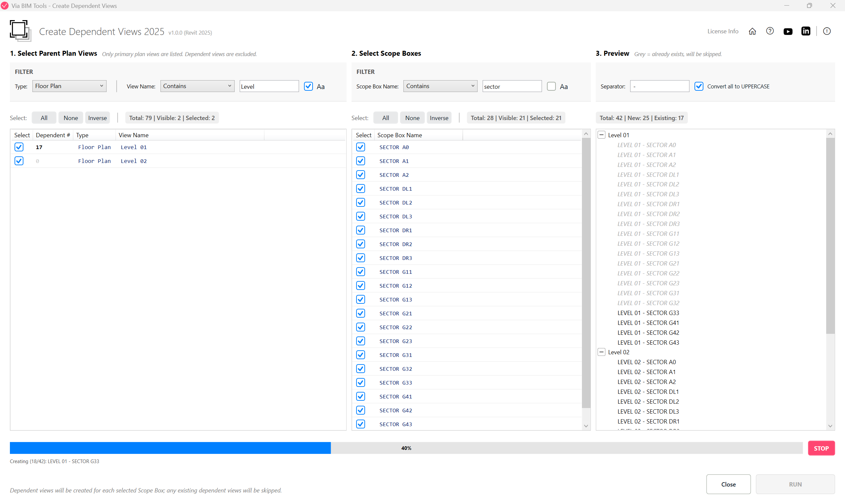This screenshot has height=504, width=845.
Task: Click the 40% progress bar
Action: click(406, 448)
